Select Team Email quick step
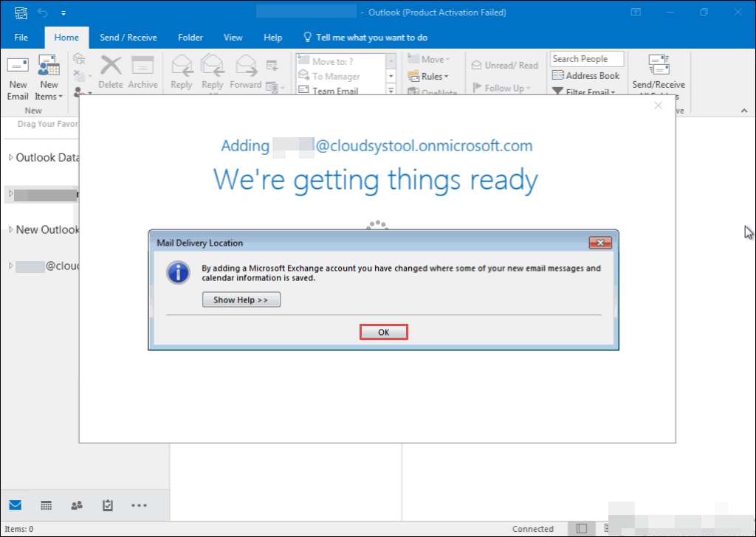This screenshot has height=537, width=756. (340, 90)
